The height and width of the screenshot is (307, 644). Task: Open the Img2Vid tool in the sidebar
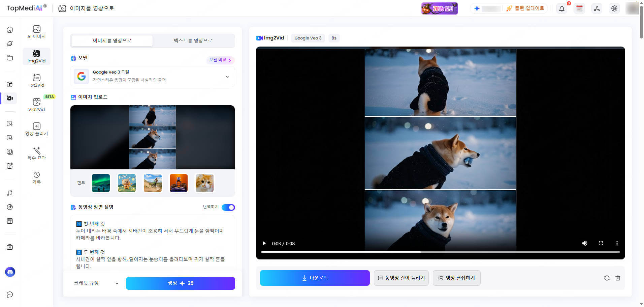pos(36,56)
